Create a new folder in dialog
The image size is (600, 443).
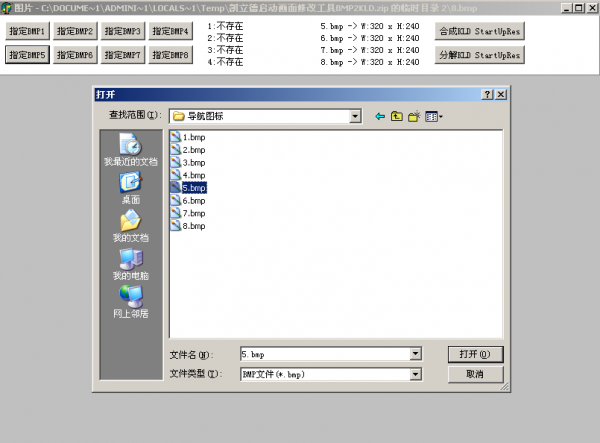[414, 116]
